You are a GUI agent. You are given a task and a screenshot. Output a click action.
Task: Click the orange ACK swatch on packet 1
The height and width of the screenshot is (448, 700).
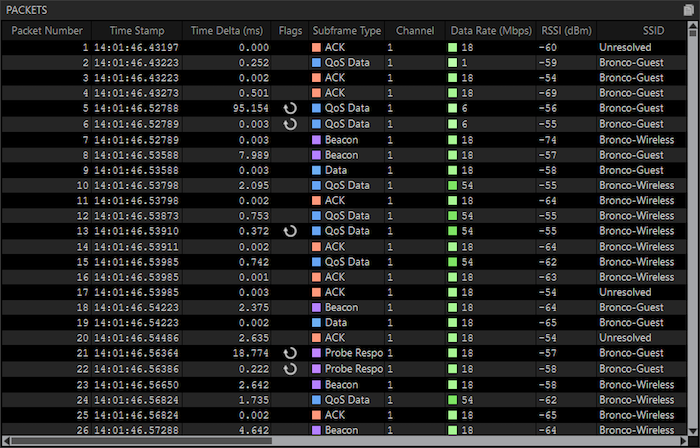point(317,47)
